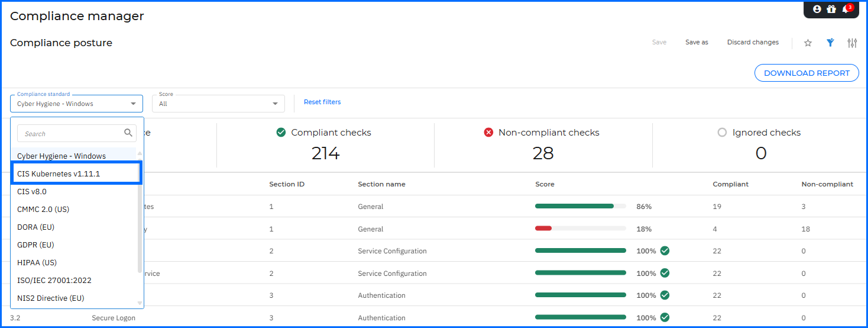Open notifications bell with badge

pyautogui.click(x=847, y=8)
